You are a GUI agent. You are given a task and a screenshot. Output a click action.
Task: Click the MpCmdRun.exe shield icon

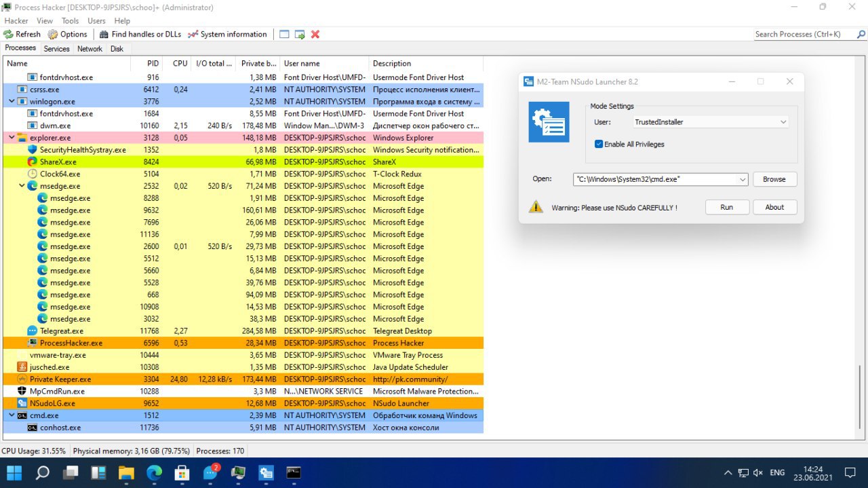22,392
